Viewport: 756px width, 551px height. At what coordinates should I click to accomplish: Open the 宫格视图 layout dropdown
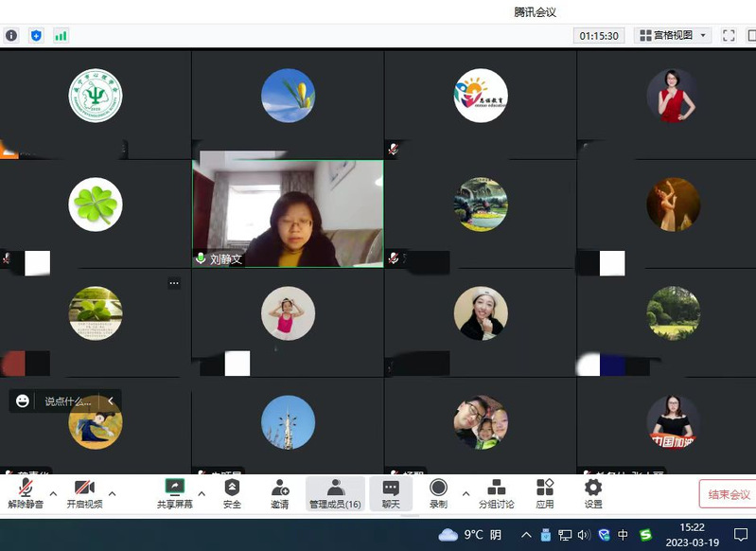[x=673, y=35]
